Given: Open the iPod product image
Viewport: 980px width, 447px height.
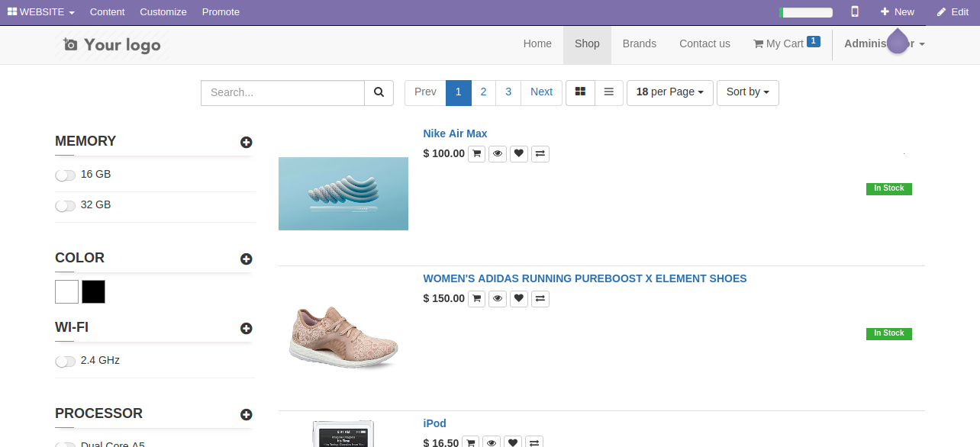Looking at the screenshot, I should coord(343,433).
